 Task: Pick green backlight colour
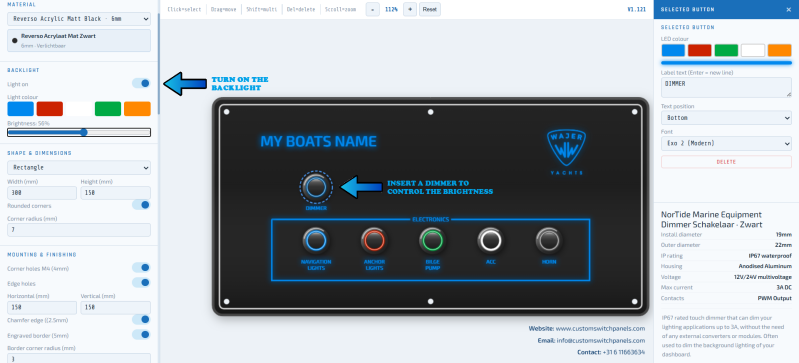click(108, 109)
